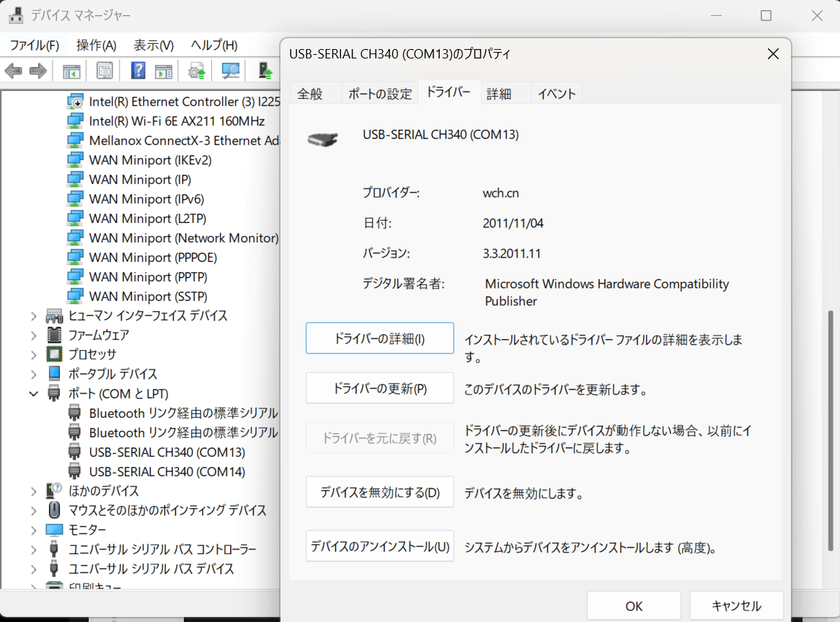This screenshot has height=622, width=840.
Task: Click the Add legacy hardware toolbar icon
Action: [266, 71]
